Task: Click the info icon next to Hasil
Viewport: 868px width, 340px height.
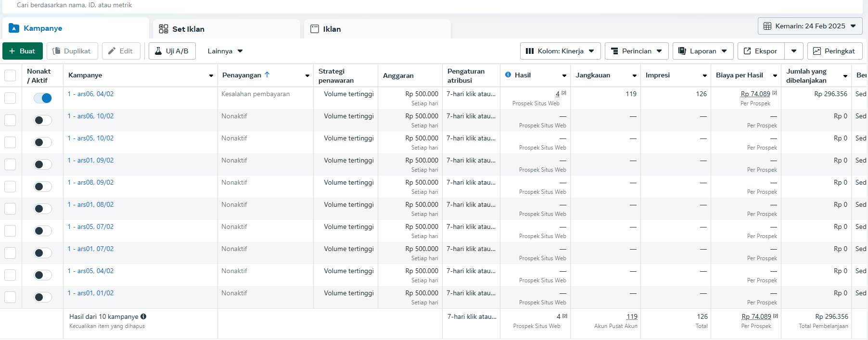Action: [x=508, y=75]
